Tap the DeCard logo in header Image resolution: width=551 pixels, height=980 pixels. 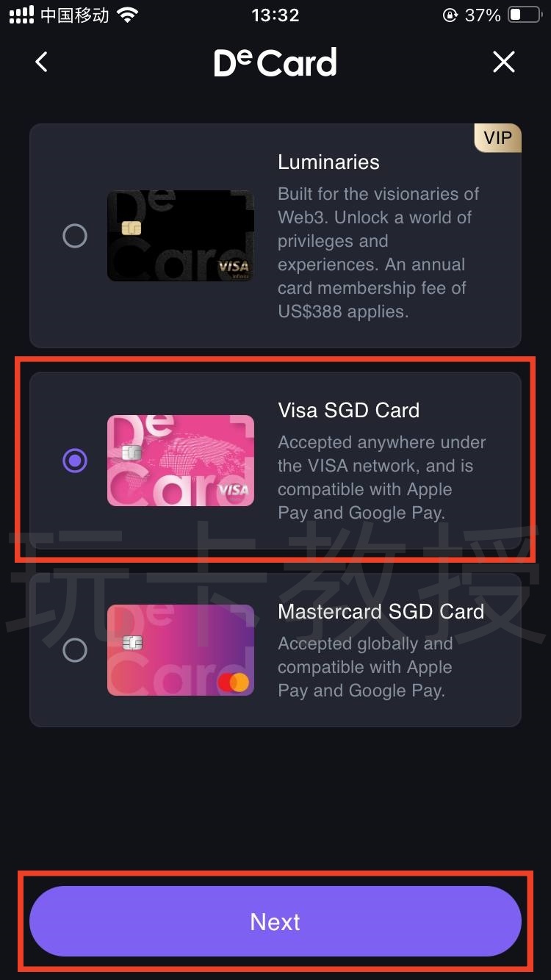click(x=275, y=62)
